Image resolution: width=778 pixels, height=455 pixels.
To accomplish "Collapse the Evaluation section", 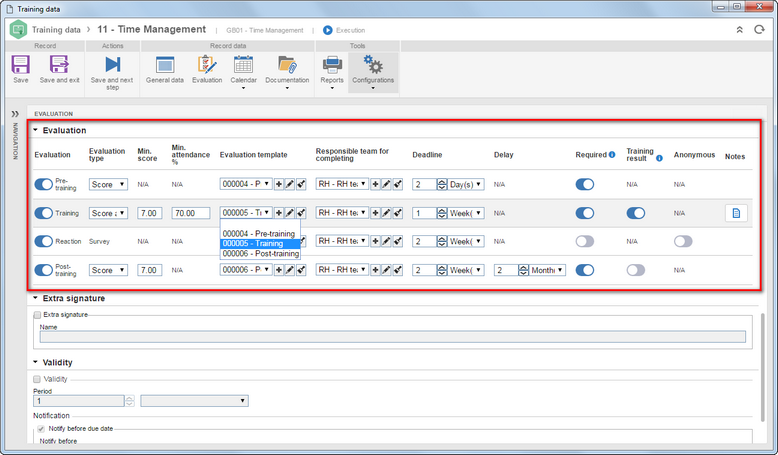I will (35, 130).
